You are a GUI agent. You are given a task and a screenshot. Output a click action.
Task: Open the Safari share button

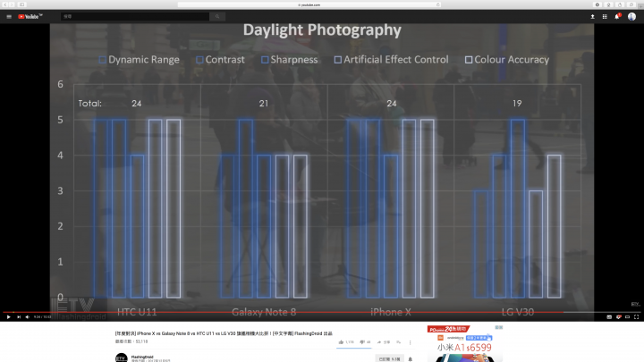point(620,4)
